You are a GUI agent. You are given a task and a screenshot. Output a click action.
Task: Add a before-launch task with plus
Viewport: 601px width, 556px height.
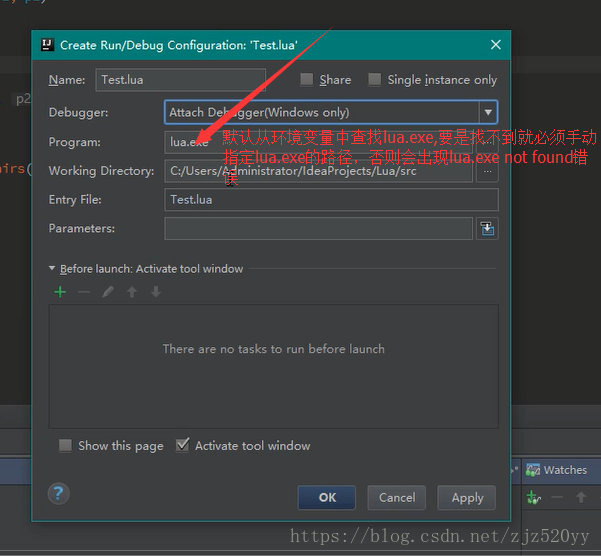60,292
